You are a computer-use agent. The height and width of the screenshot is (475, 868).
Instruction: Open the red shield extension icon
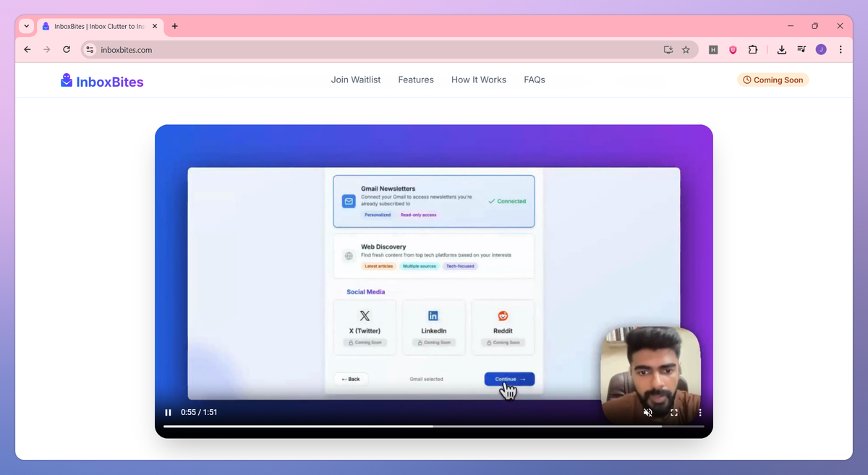coord(733,50)
